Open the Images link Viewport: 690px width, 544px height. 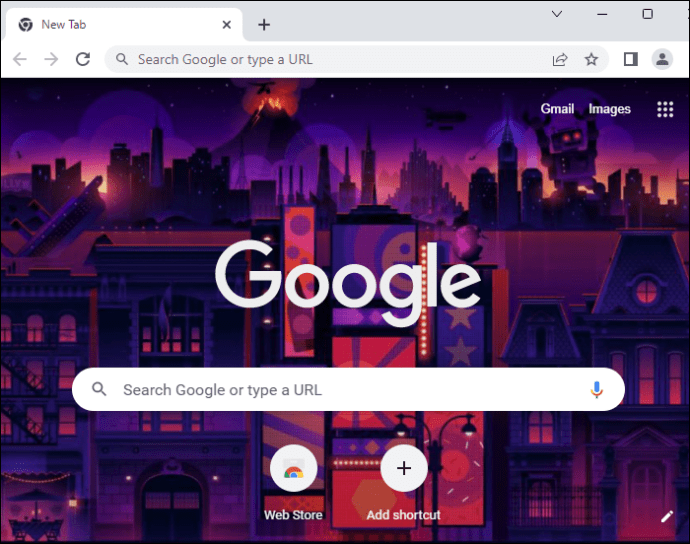pyautogui.click(x=609, y=109)
